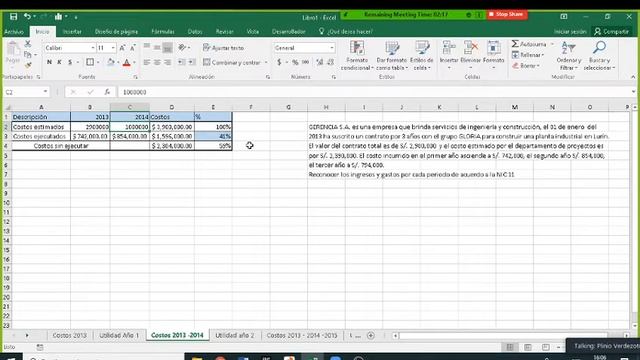Open Formato cells menu
This screenshot has width=640, height=360.
click(493, 55)
